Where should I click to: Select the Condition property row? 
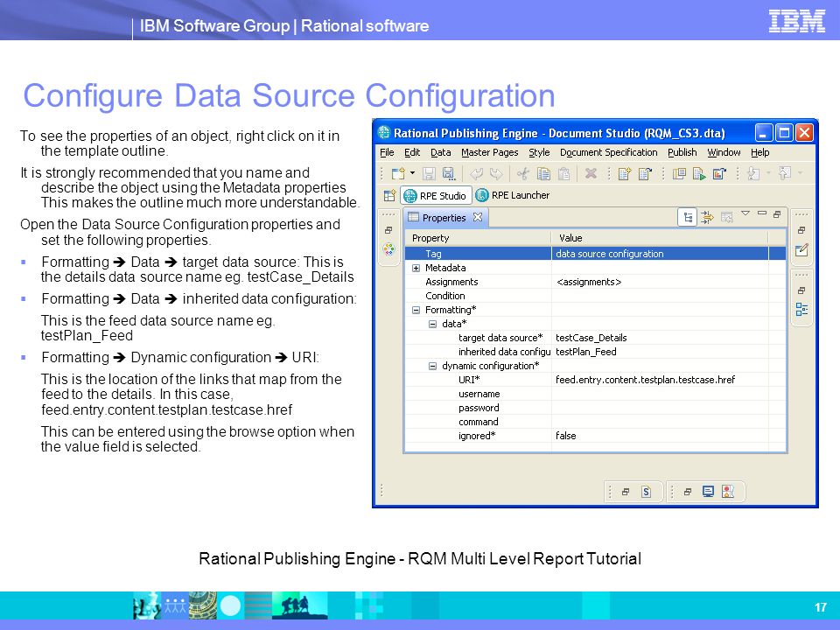[595, 296]
